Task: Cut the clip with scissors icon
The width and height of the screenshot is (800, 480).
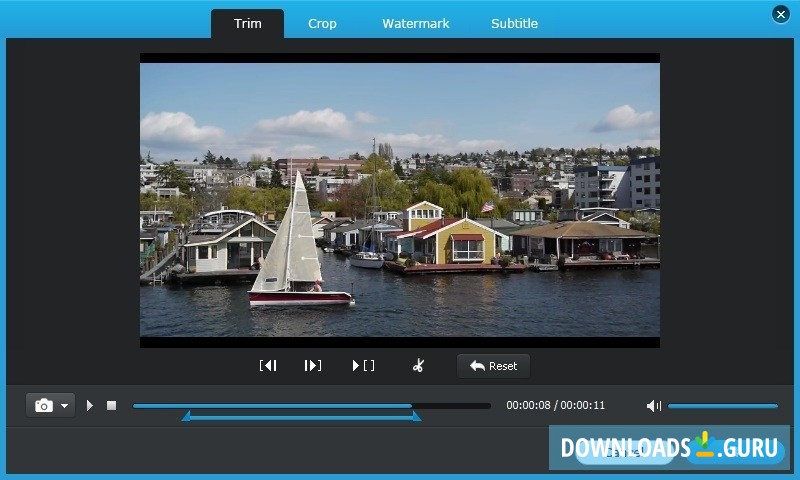Action: 418,366
